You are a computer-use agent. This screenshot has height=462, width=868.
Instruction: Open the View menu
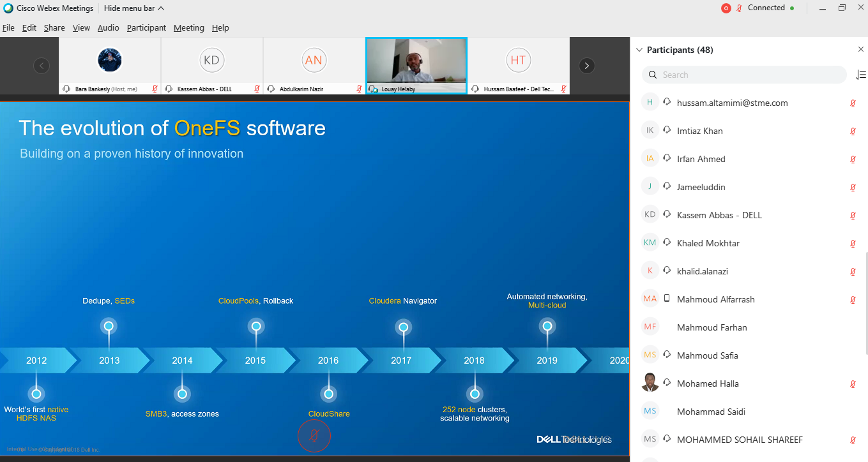click(x=81, y=28)
